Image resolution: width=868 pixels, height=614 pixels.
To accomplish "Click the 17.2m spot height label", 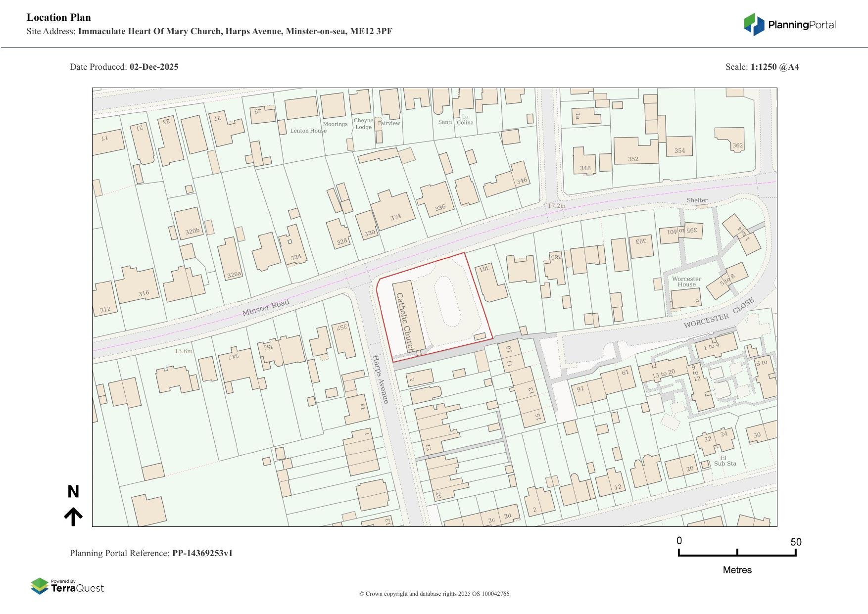I will [556, 206].
